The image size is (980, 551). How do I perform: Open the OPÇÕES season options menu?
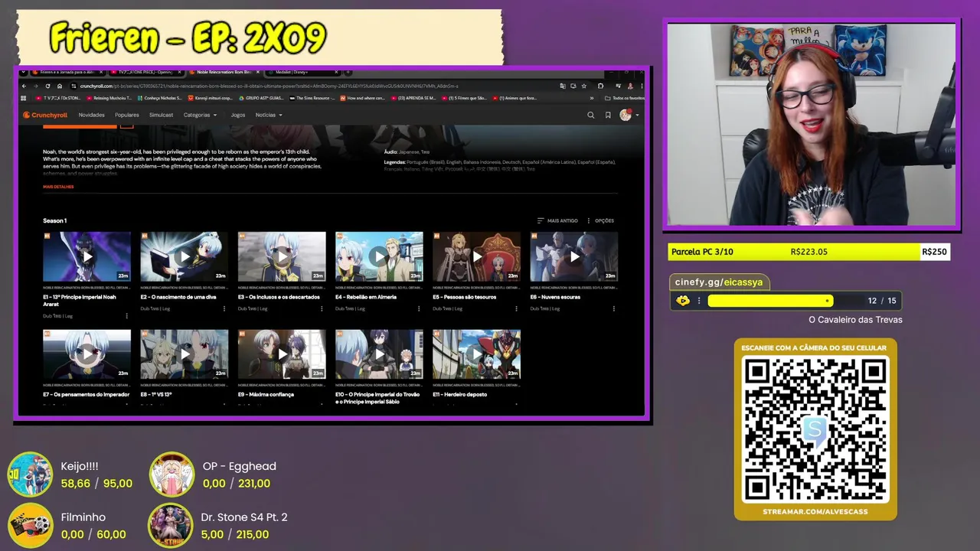[x=600, y=220]
